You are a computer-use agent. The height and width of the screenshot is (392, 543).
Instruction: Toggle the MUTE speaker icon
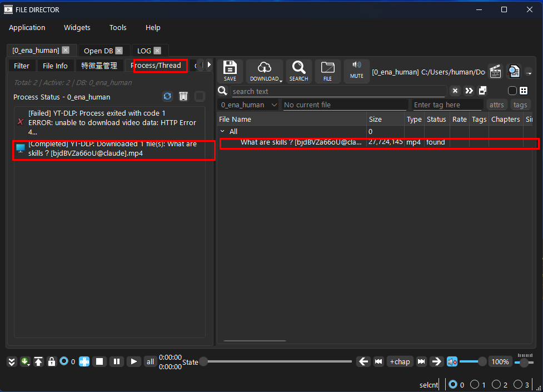(x=357, y=70)
